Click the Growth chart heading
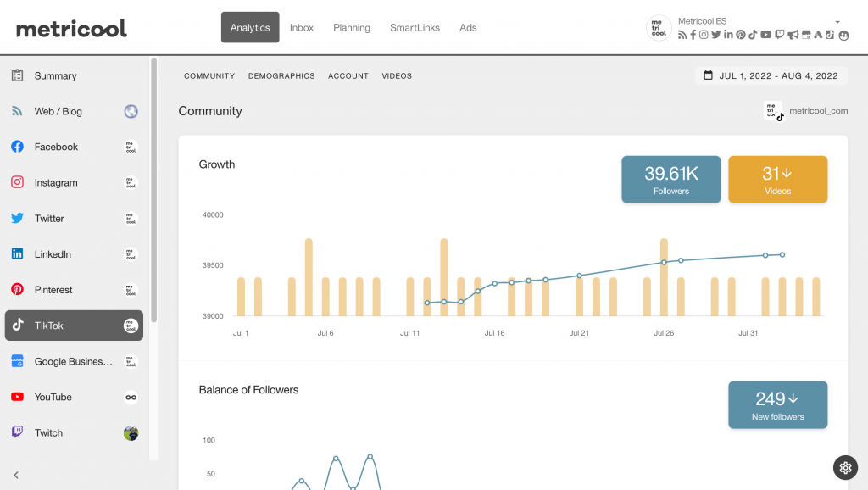868x490 pixels. (217, 164)
